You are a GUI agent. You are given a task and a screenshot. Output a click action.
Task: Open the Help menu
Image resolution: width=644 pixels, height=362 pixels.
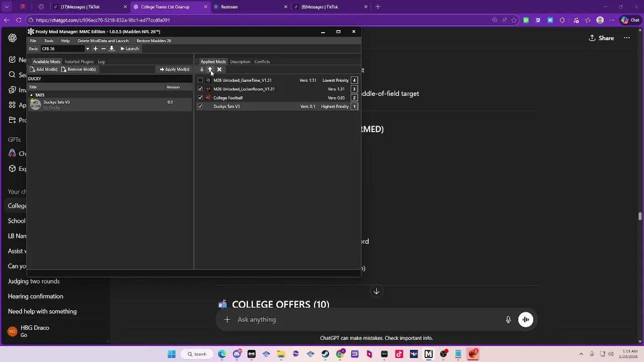click(65, 41)
